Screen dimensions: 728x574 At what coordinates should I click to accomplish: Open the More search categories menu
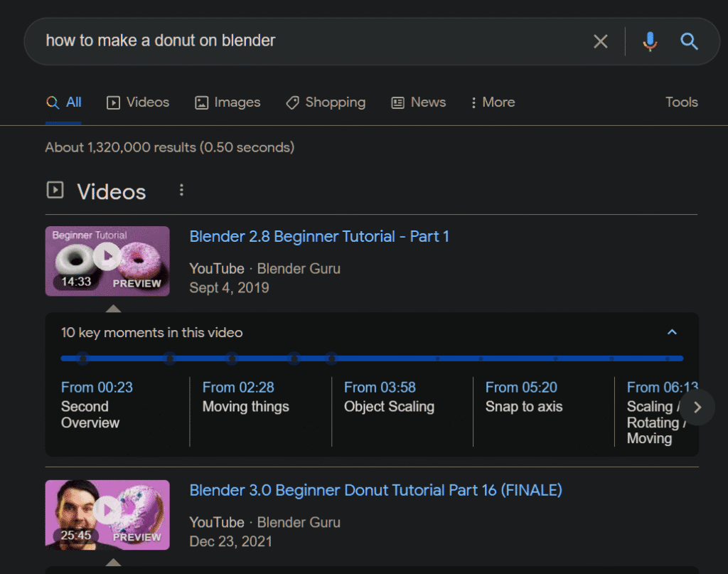click(492, 102)
